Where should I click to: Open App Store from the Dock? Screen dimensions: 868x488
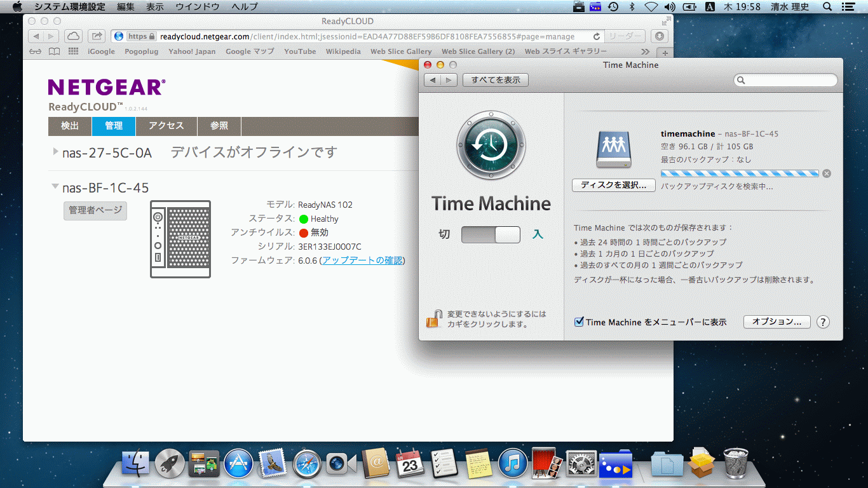(239, 464)
